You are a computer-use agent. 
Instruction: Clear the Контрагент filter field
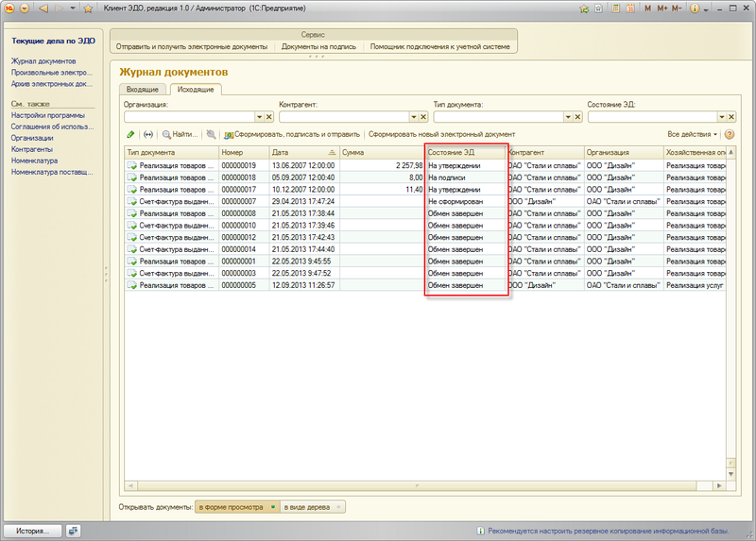[x=423, y=116]
